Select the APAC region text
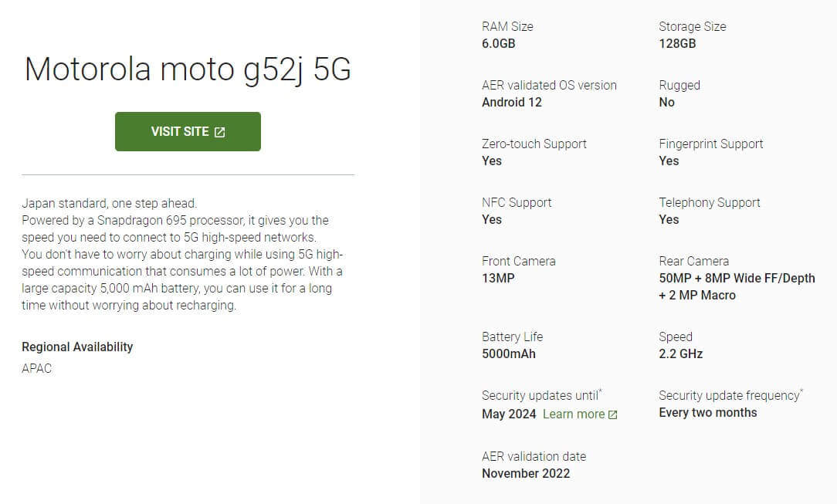Viewport: 837px width, 504px height. coord(37,368)
